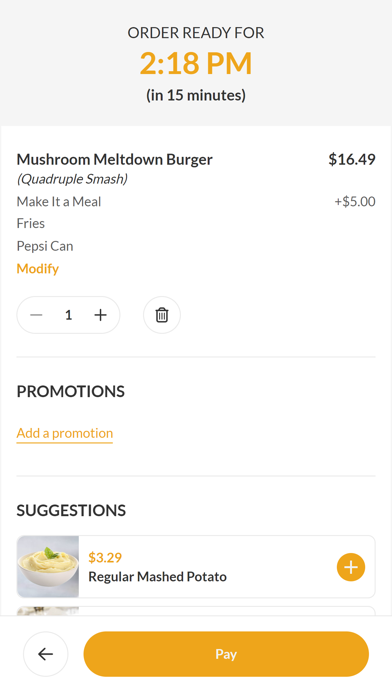This screenshot has height=696, width=392.
Task: Tap the Regular Mashed Potato name
Action: (x=158, y=577)
